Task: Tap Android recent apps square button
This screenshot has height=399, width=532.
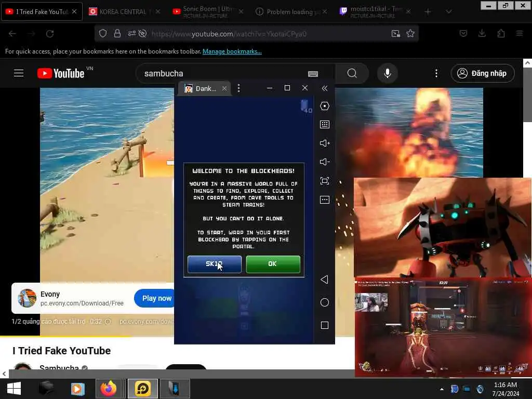Action: point(325,325)
